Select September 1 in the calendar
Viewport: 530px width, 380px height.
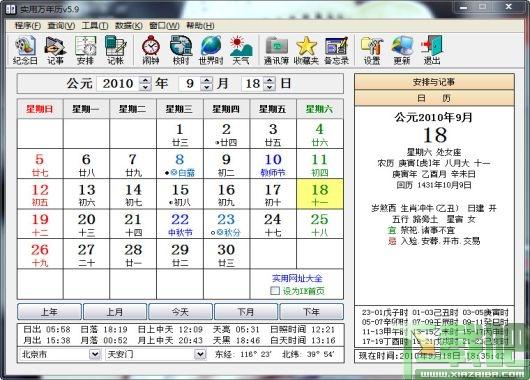(x=180, y=134)
